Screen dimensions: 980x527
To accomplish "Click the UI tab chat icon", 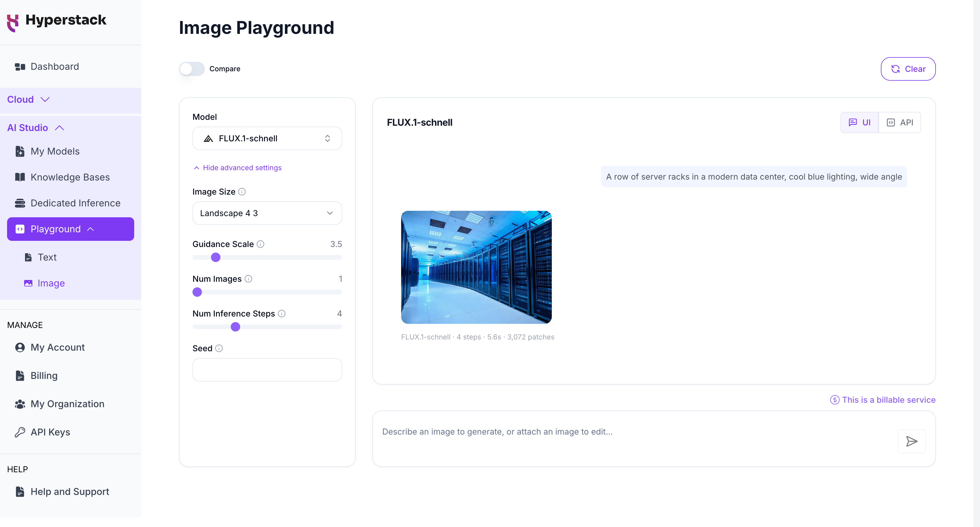I will point(853,122).
